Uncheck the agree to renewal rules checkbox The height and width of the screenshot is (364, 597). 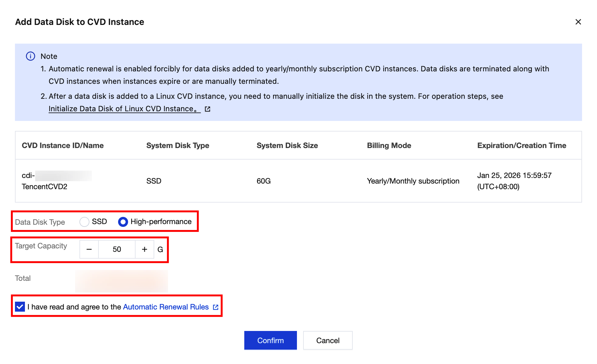point(20,307)
